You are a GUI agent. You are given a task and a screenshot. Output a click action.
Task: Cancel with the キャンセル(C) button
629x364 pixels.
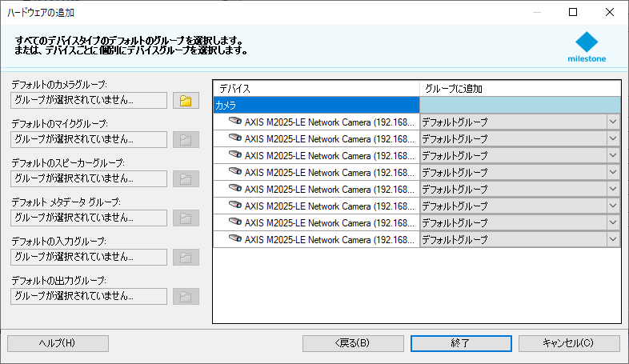pyautogui.click(x=569, y=343)
